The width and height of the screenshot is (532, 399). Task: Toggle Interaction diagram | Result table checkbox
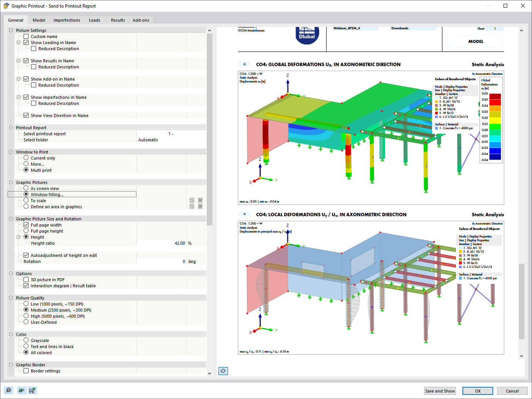click(26, 286)
